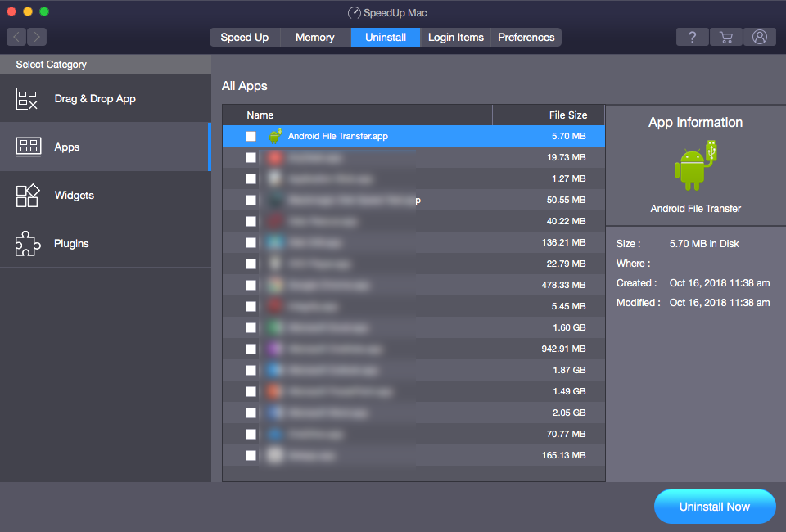Click the 1.49 GB file size cell
The image size is (786, 532).
[x=569, y=392]
